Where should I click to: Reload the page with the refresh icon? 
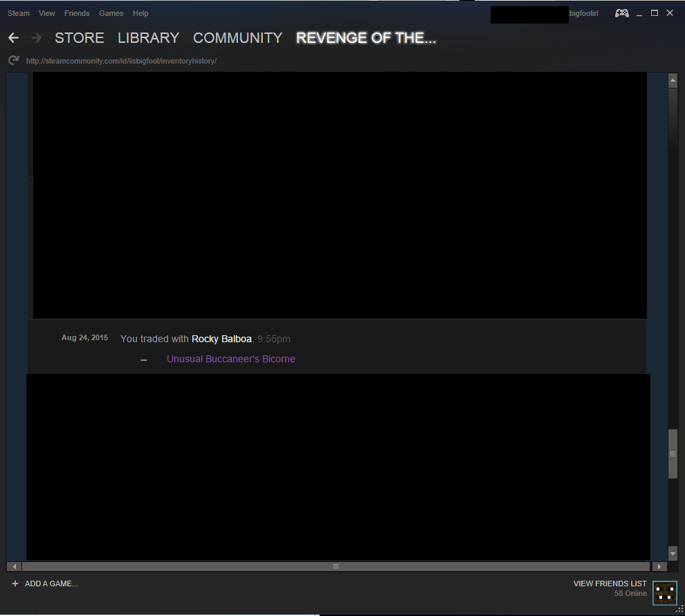click(x=14, y=60)
